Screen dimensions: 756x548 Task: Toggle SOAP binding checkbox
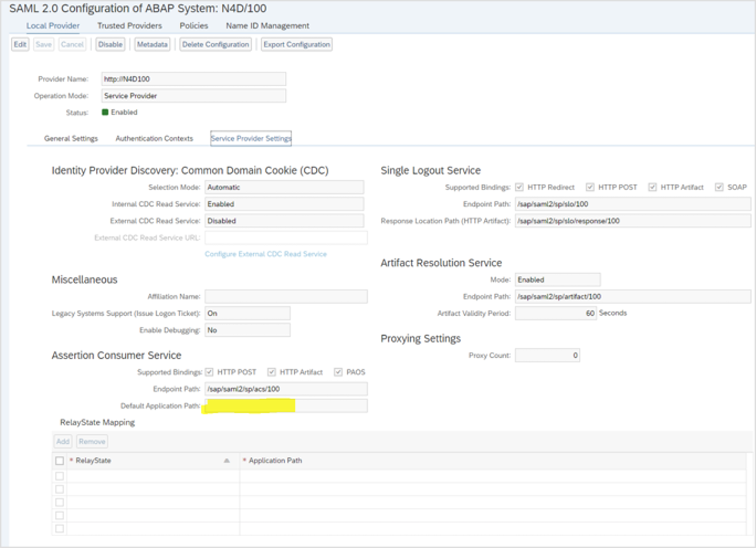pos(719,188)
